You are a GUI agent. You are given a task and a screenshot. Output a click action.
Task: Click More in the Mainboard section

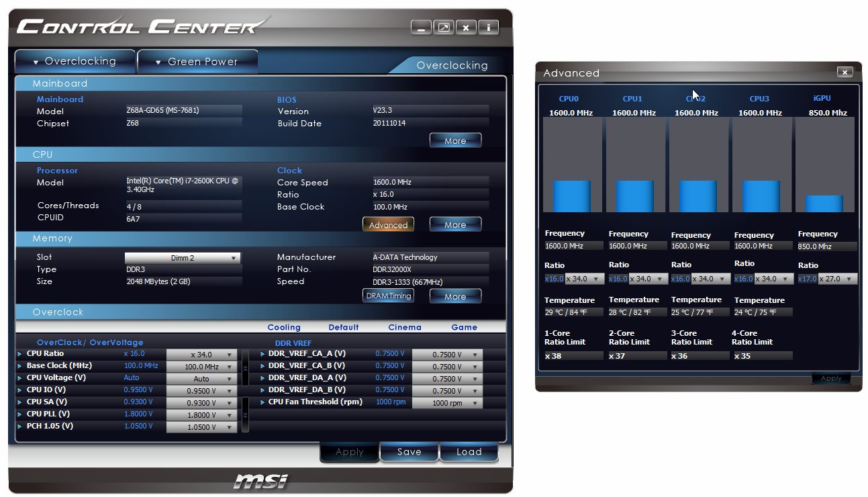(x=455, y=140)
